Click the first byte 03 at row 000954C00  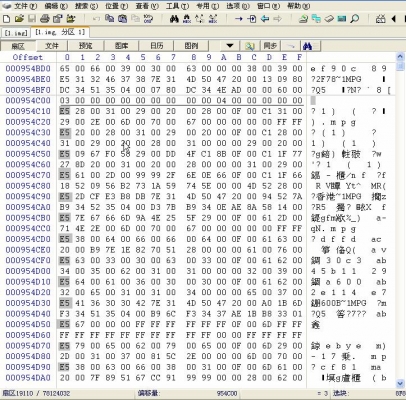pyautogui.click(x=65, y=100)
